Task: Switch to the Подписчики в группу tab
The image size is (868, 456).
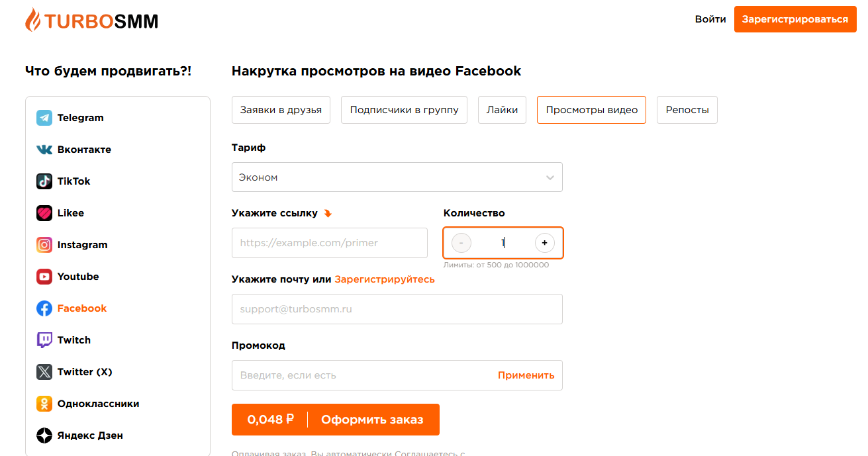Action: pyautogui.click(x=404, y=110)
